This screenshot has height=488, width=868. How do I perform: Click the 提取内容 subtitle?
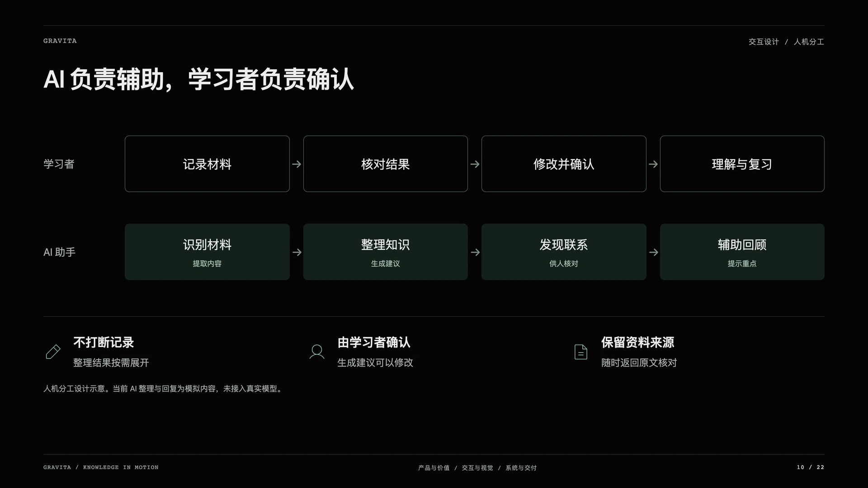[x=207, y=263]
